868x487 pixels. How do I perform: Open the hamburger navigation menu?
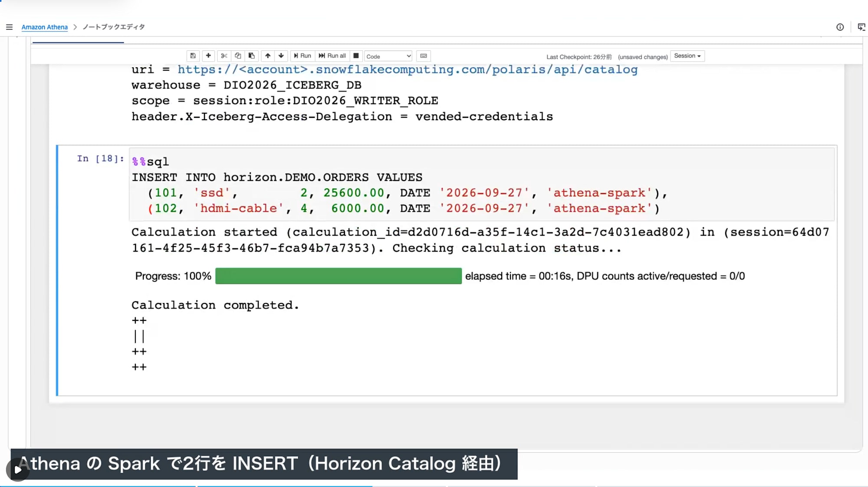9,27
